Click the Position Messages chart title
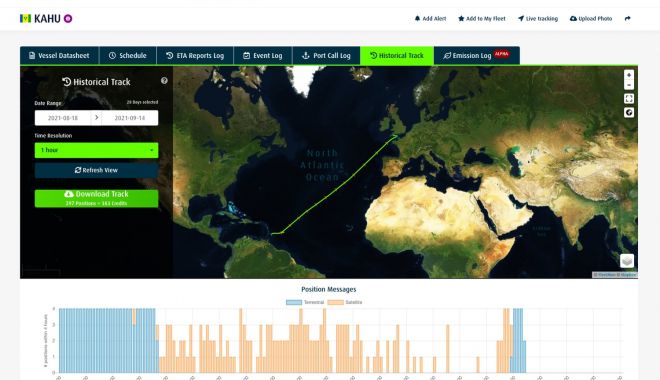Viewport: 660px width, 380px height. pos(329,289)
